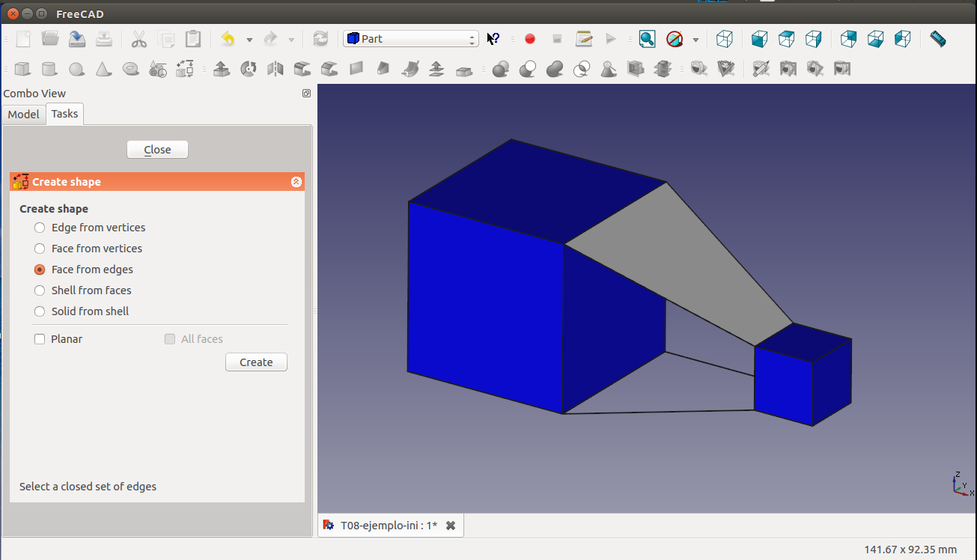
Task: Click the Open document folder icon
Action: (50, 39)
